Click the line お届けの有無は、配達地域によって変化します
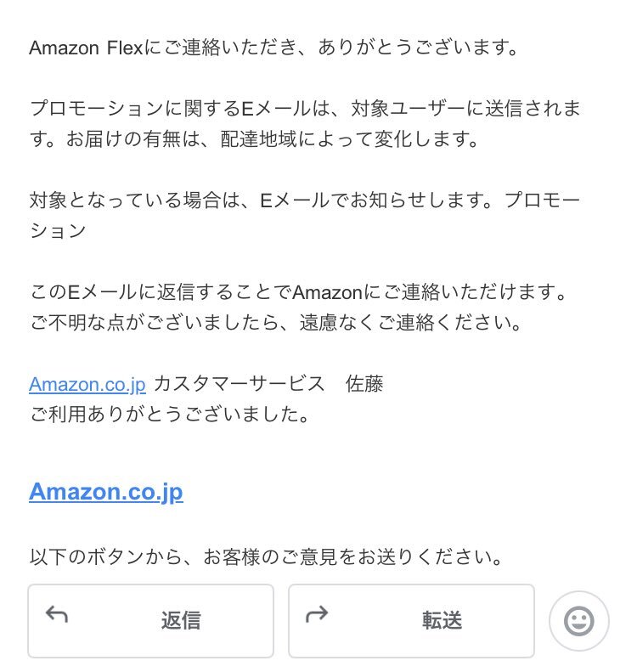This screenshot has height=672, width=637. click(x=272, y=138)
